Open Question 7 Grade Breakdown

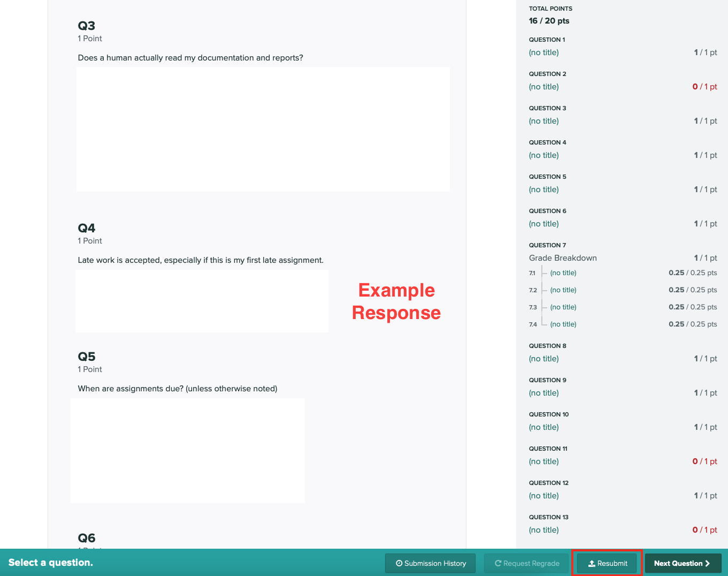point(563,258)
